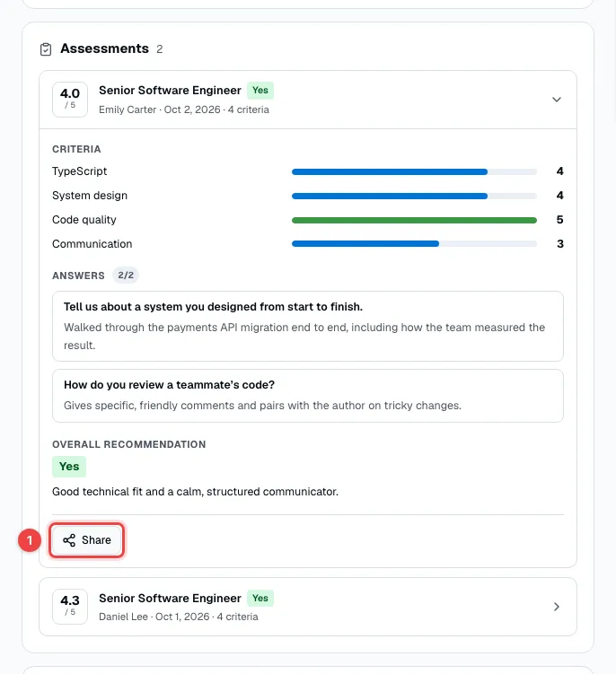Click the TypeScript score value 4
Screen dimensions: 616x674
pyautogui.click(x=559, y=171)
